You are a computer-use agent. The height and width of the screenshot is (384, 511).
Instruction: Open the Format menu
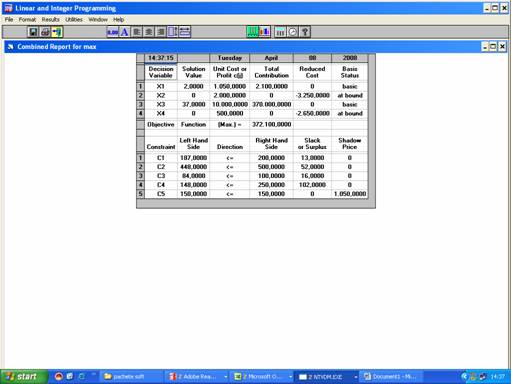27,20
